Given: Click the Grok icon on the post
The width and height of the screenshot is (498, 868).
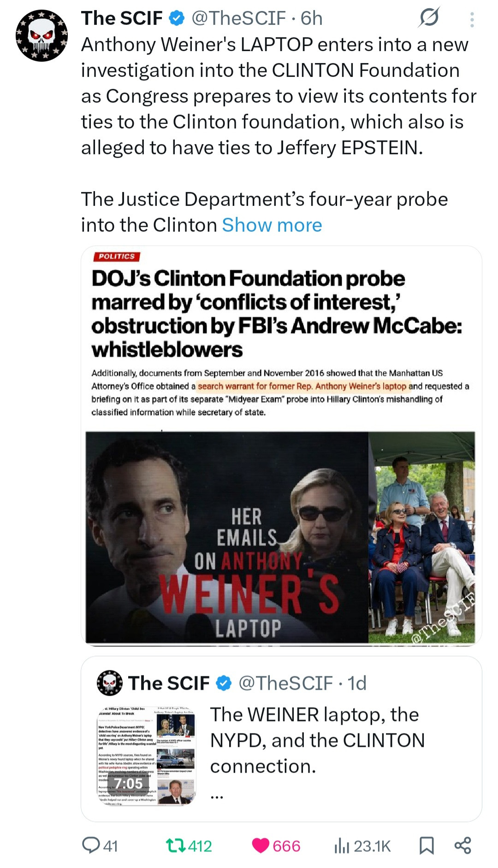Looking at the screenshot, I should coord(429,18).
